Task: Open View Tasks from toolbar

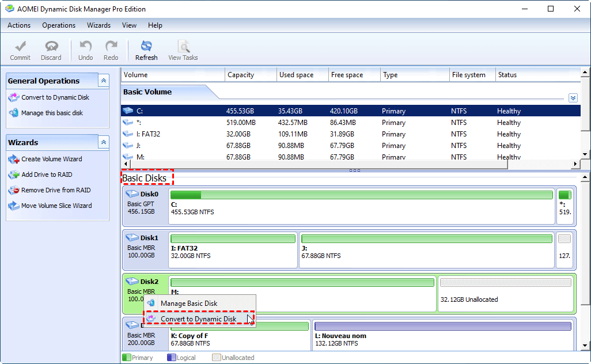Action: click(183, 50)
